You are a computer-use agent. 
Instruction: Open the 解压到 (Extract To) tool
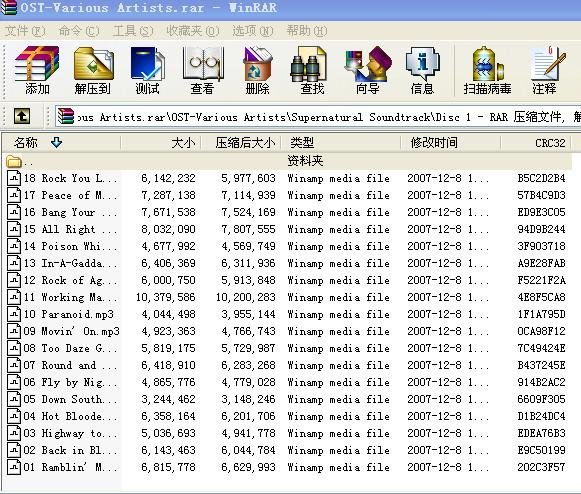tap(93, 70)
